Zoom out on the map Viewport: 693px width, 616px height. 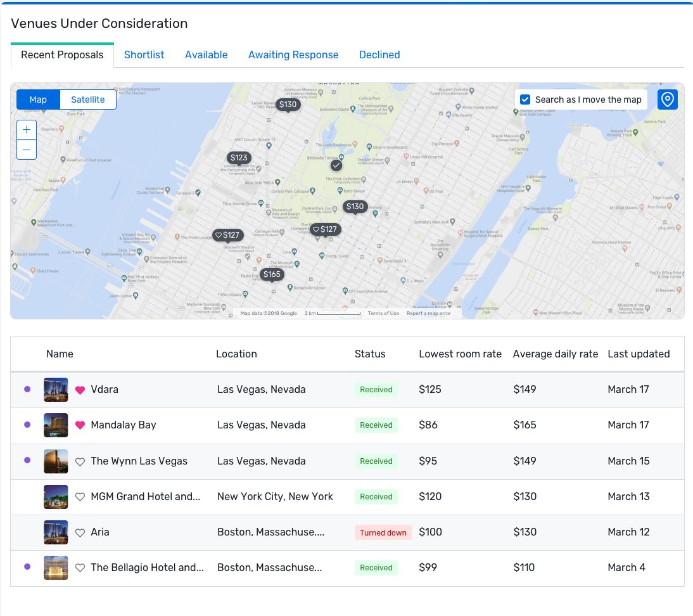pyautogui.click(x=27, y=150)
